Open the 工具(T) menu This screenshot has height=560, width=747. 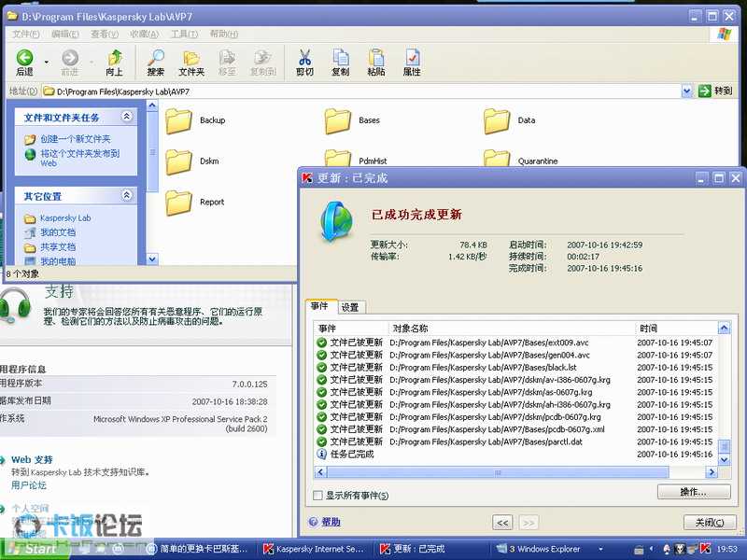[184, 34]
